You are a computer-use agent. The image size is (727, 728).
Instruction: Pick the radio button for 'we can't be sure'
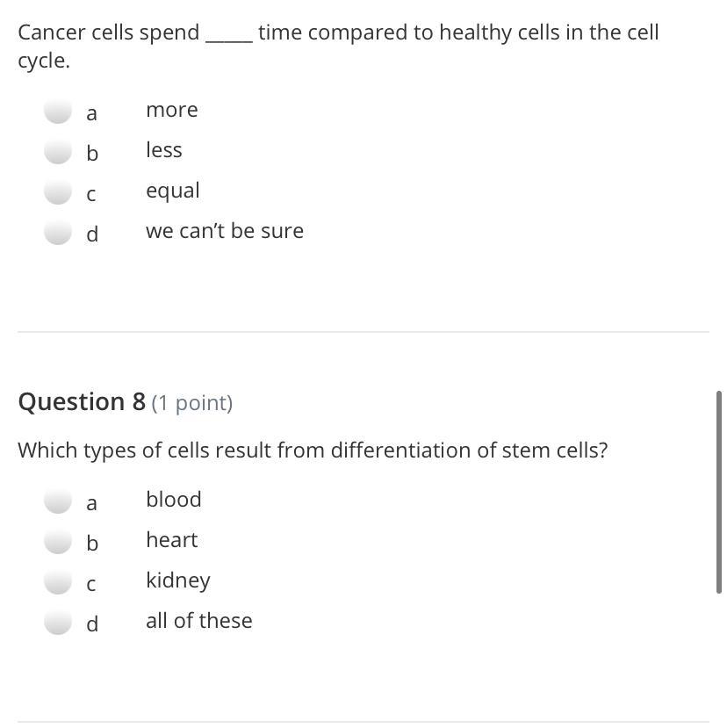tap(58, 233)
